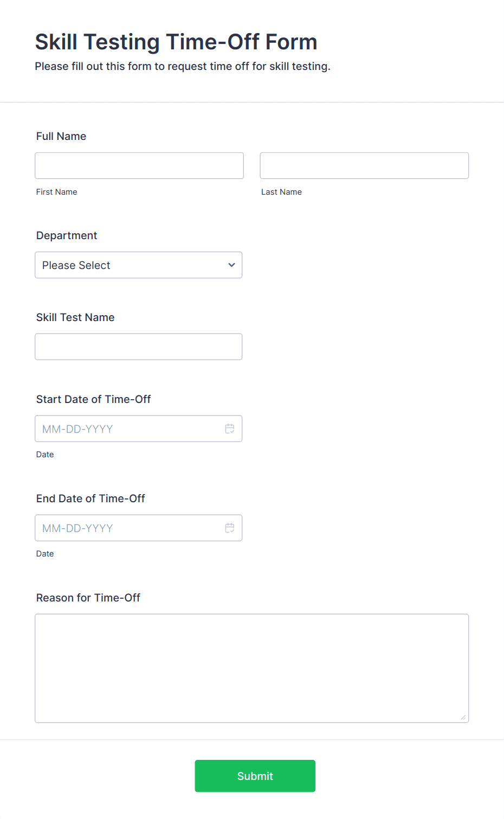Click the "Full Name" field label
Viewport: 504px width, 819px height.
point(61,136)
